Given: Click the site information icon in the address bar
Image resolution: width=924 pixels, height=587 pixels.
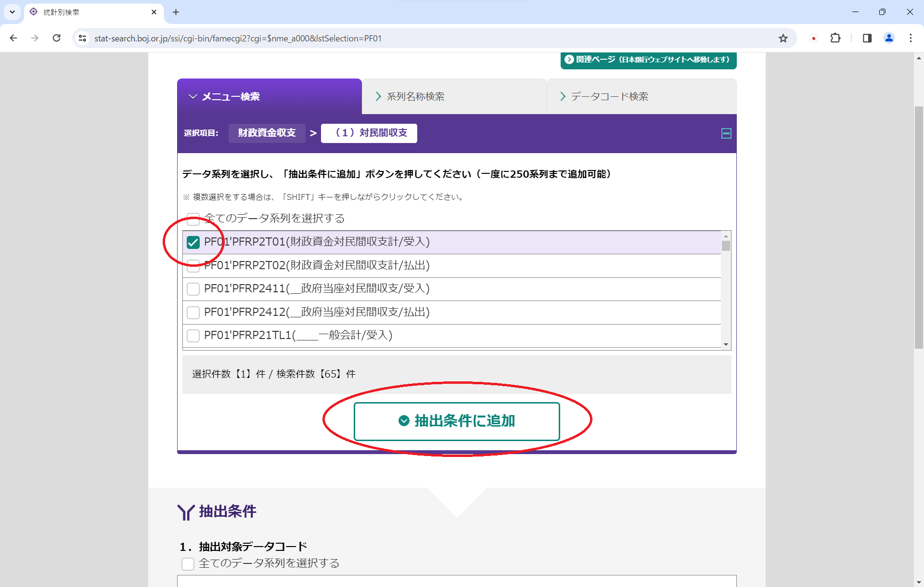Looking at the screenshot, I should [x=83, y=38].
